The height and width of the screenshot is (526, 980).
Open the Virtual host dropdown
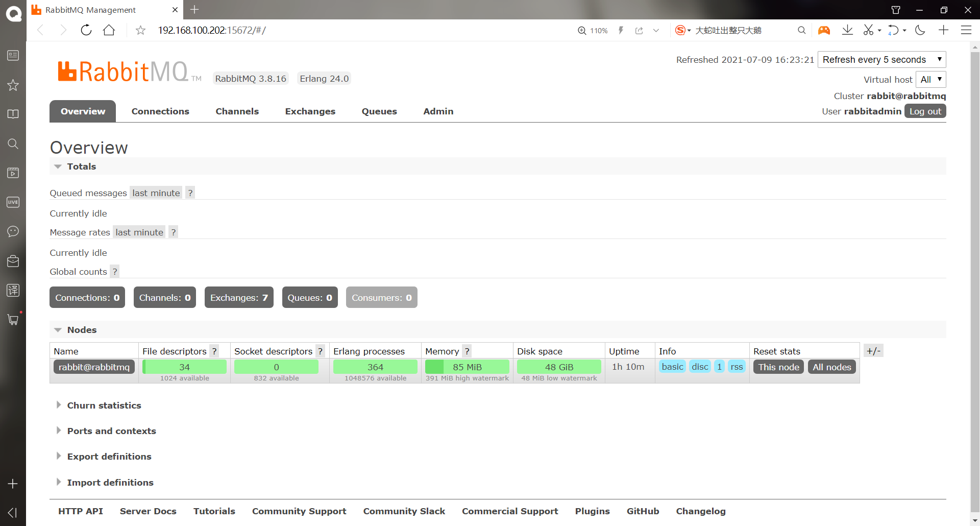pyautogui.click(x=930, y=79)
